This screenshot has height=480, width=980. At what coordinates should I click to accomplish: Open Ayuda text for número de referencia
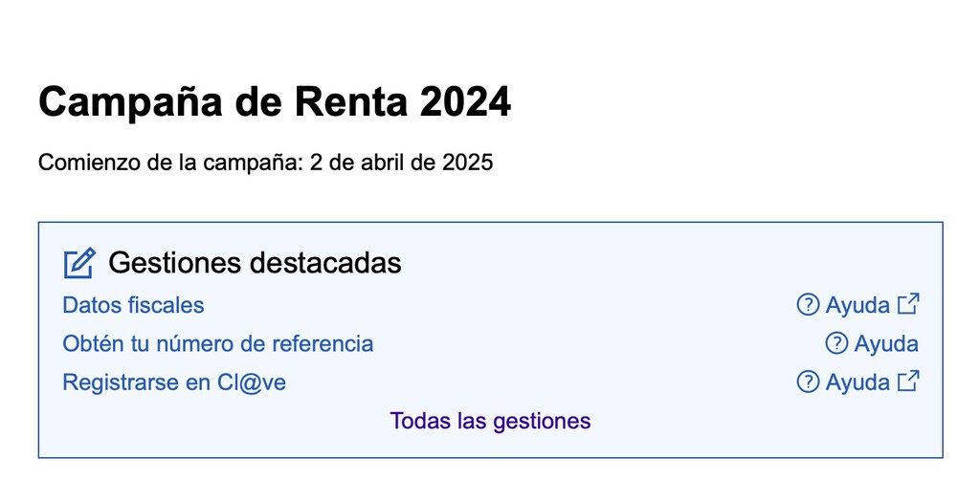[886, 344]
